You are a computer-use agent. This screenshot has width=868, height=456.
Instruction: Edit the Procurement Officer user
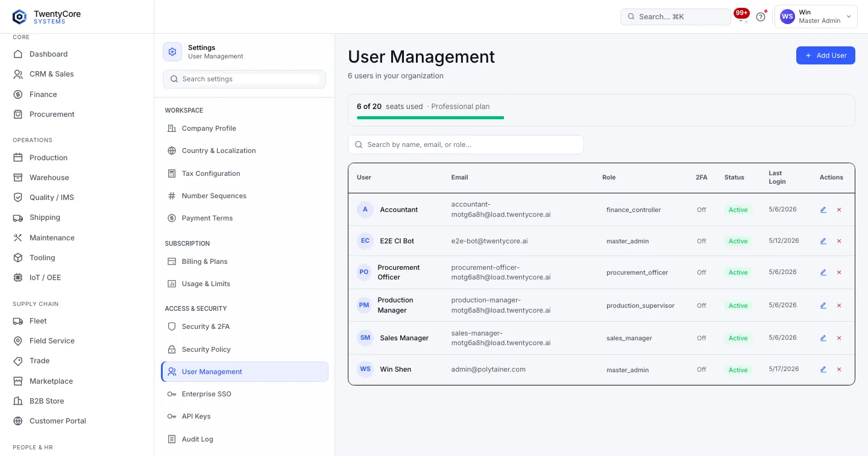[823, 272]
